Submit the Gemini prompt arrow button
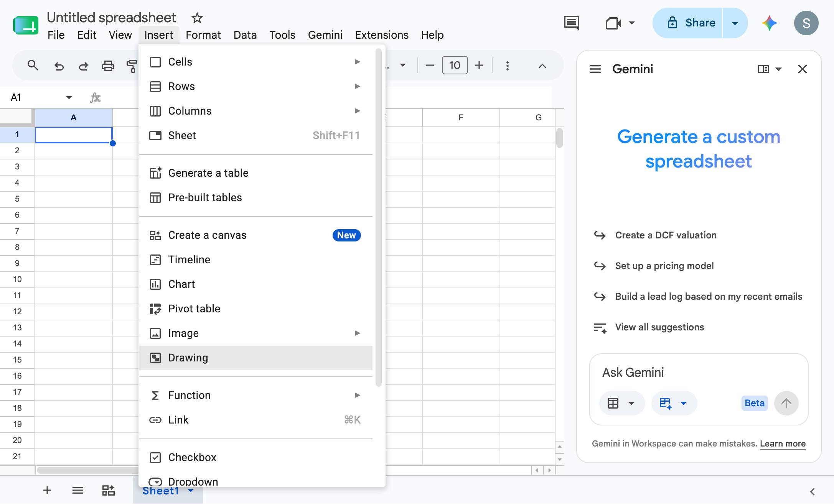Image resolution: width=834 pixels, height=504 pixels. tap(786, 403)
